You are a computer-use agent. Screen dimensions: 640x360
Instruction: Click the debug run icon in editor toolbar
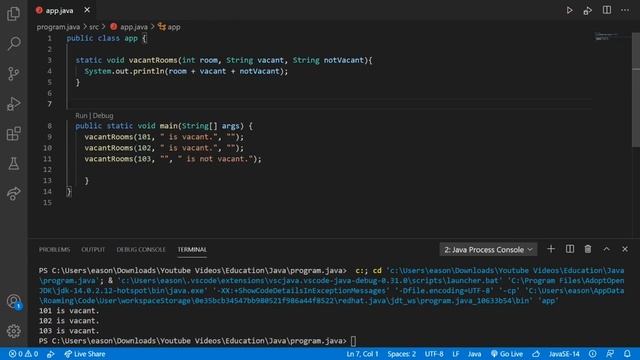point(588,10)
